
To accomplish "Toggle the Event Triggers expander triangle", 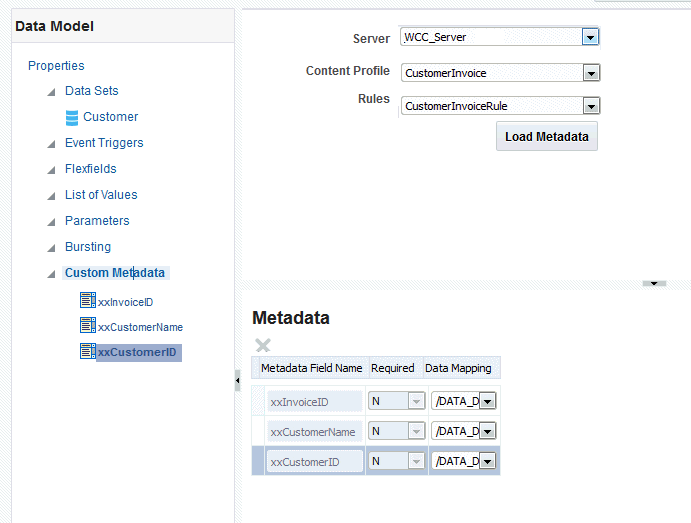I will 52,144.
